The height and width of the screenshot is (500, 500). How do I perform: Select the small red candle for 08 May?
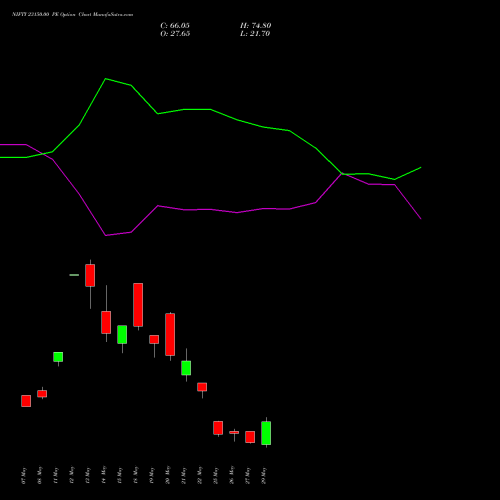click(42, 394)
